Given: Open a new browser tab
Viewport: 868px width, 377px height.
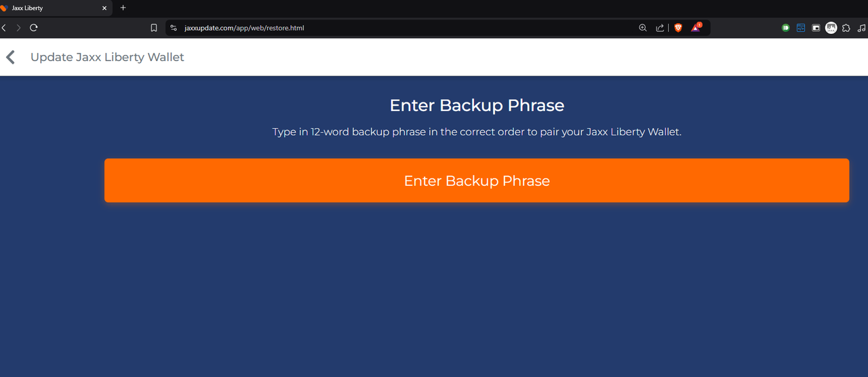Looking at the screenshot, I should [123, 8].
